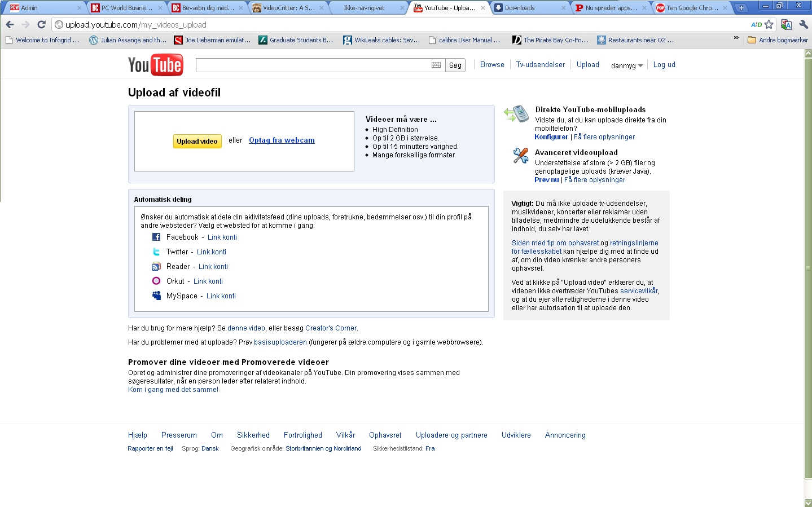The height and width of the screenshot is (507, 812).
Task: Change language via the Dansk selector
Action: (210, 449)
